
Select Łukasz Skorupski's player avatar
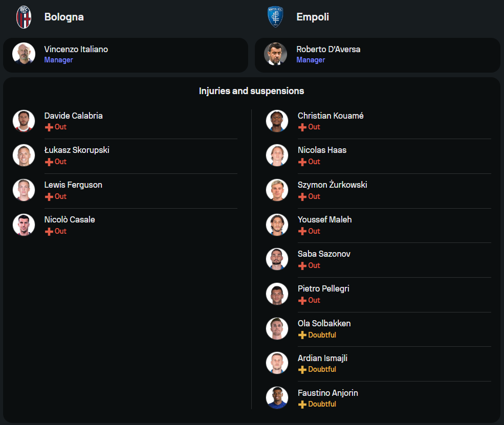tap(24, 155)
